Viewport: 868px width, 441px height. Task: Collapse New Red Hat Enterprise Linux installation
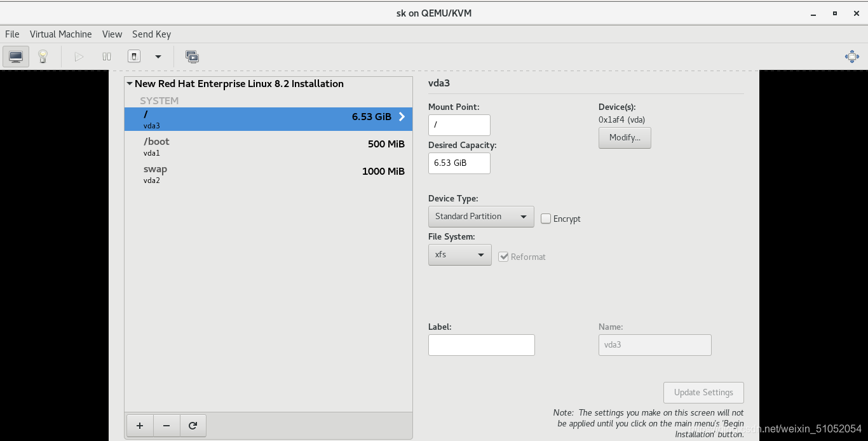tap(130, 84)
